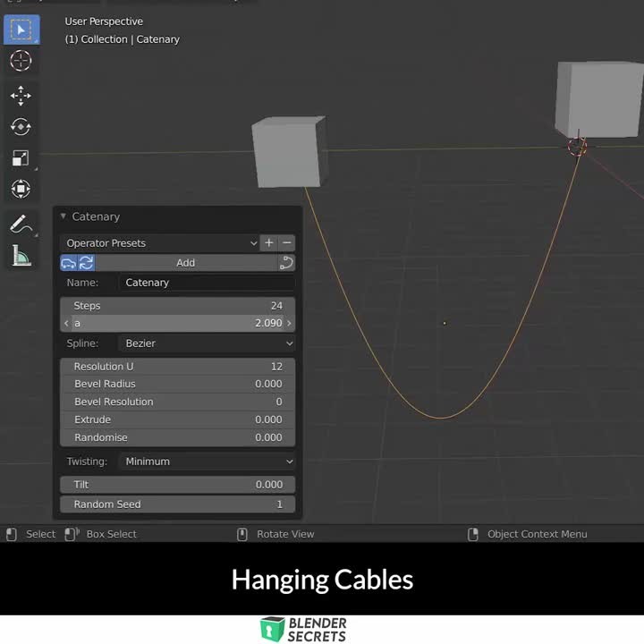Add a new operator preset
Screen dimensions: 644x644
point(268,243)
